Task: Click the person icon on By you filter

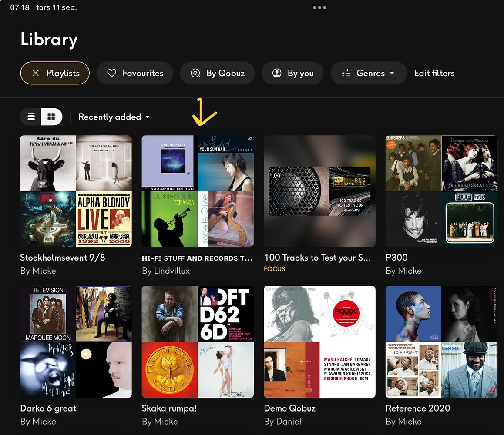Action: (277, 73)
